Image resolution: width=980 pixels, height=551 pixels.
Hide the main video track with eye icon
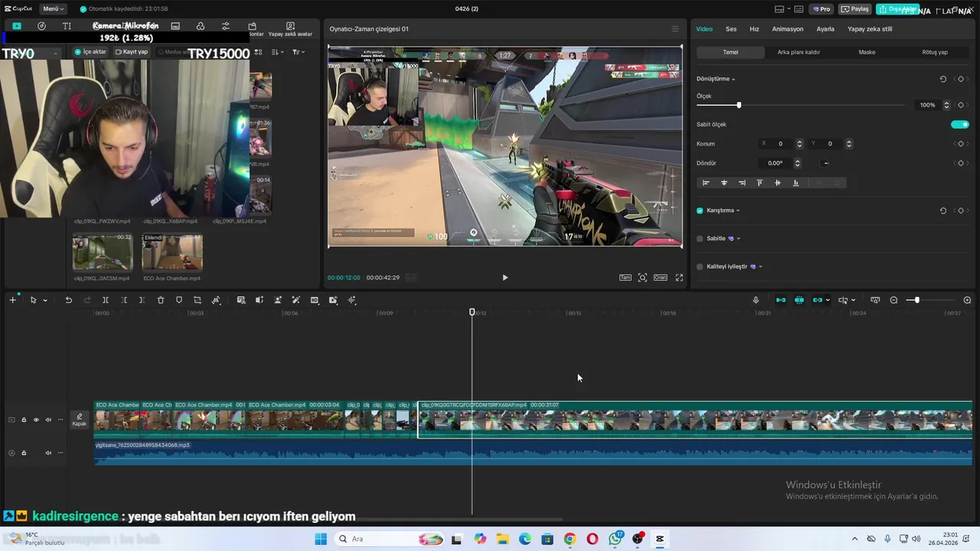coord(36,419)
